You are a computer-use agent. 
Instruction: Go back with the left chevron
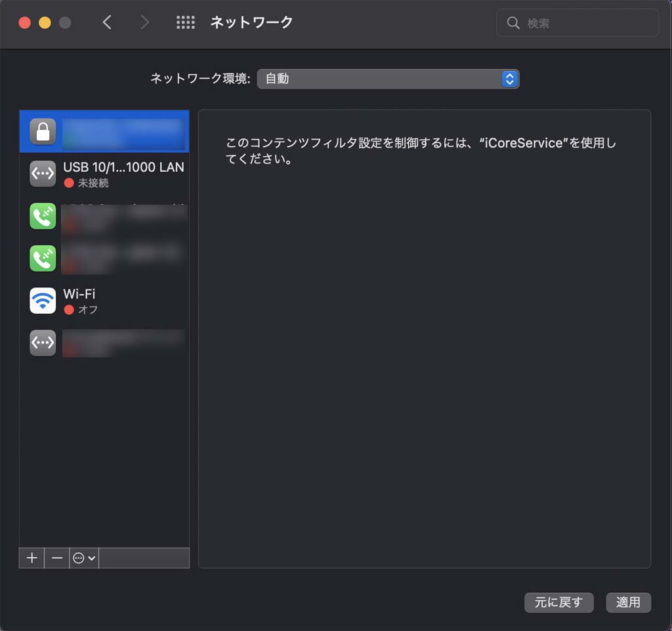coord(107,23)
